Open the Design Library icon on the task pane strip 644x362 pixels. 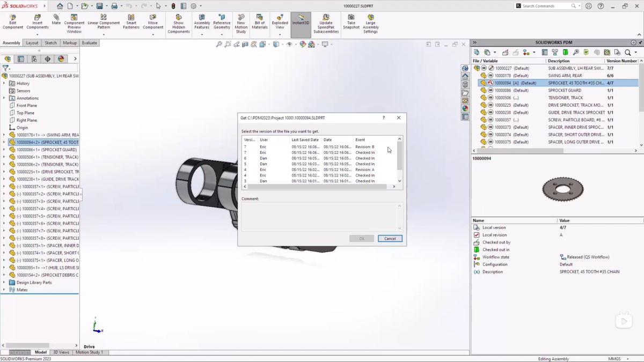465,84
